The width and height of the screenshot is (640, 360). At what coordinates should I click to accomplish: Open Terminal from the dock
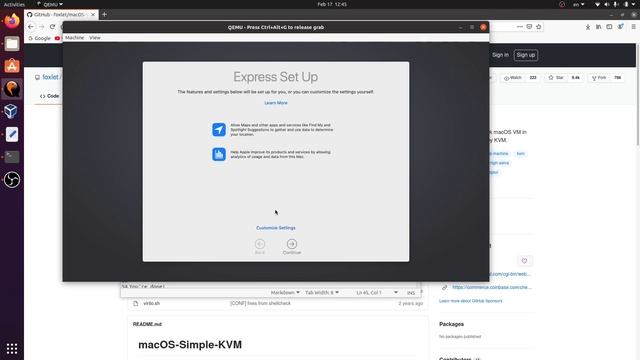pyautogui.click(x=12, y=157)
